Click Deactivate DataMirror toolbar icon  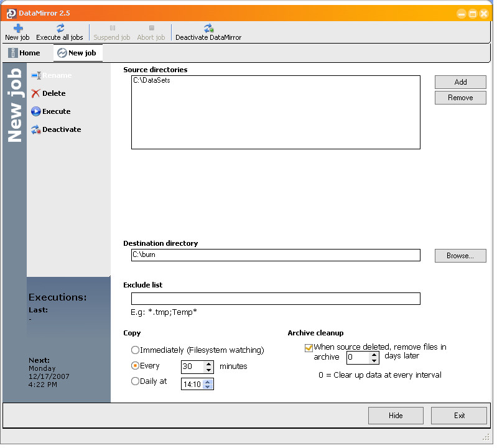click(x=209, y=28)
